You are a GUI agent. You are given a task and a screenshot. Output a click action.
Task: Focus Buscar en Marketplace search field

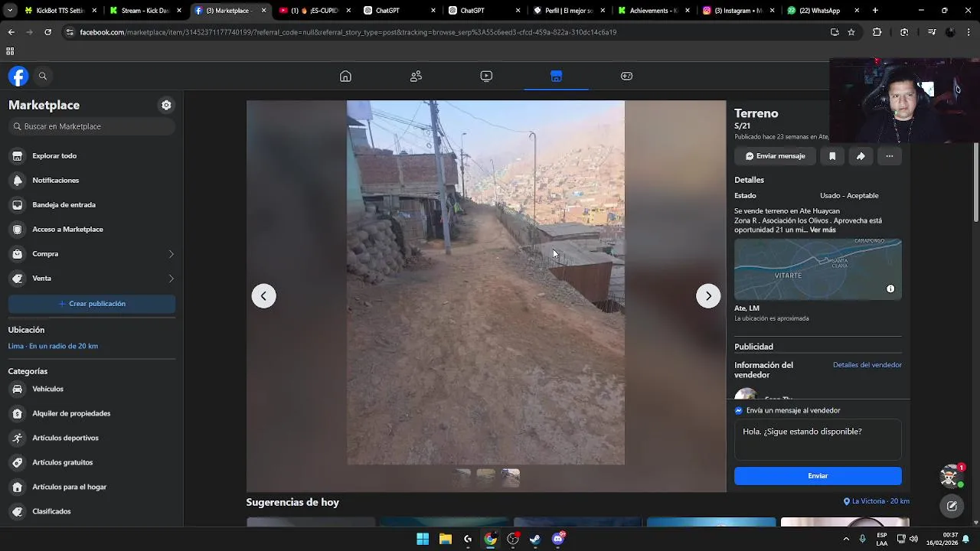point(92,126)
